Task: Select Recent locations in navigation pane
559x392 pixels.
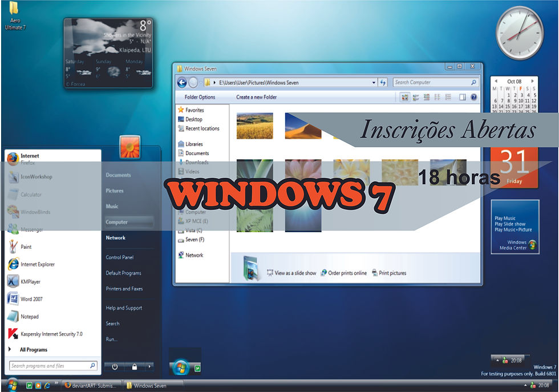Action: (199, 128)
